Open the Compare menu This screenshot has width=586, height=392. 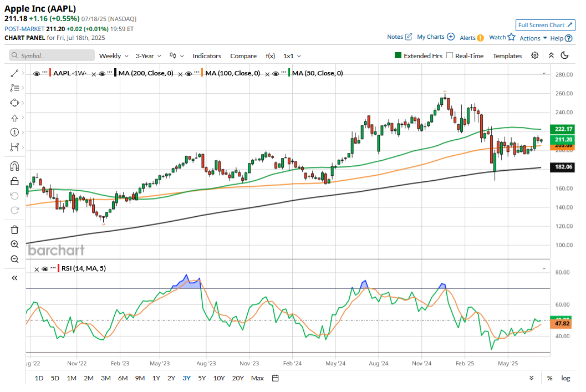click(243, 55)
